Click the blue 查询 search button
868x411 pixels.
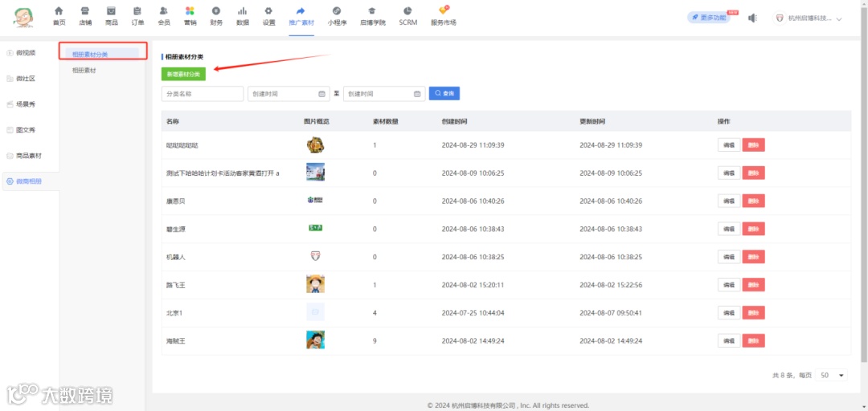[444, 93]
